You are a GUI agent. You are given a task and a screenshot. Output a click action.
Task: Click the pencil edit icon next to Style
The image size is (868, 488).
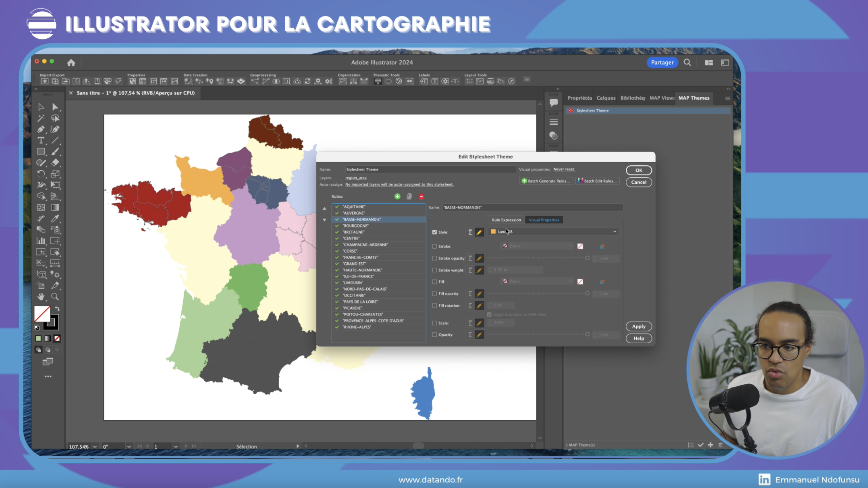pyautogui.click(x=479, y=232)
